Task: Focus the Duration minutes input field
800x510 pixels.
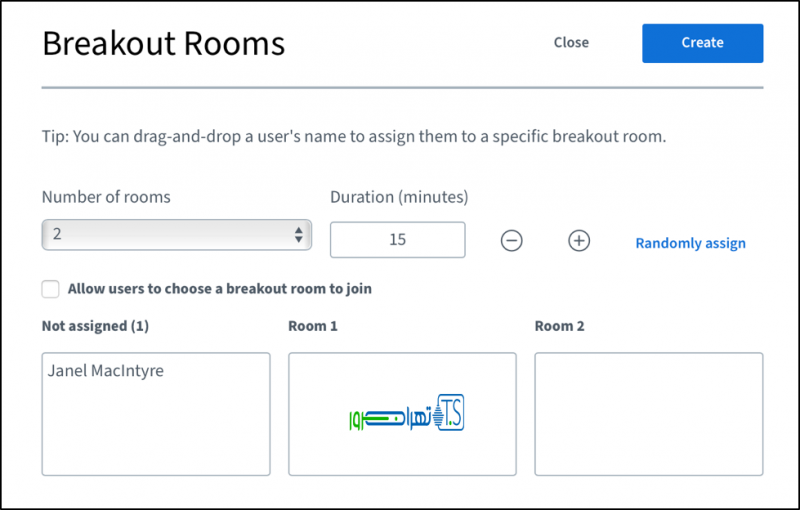Action: coord(397,240)
